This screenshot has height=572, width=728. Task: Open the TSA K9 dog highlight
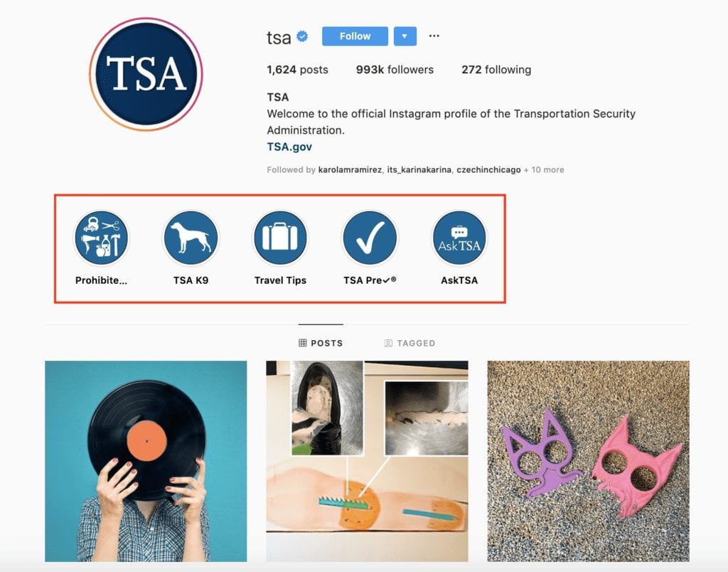click(191, 238)
